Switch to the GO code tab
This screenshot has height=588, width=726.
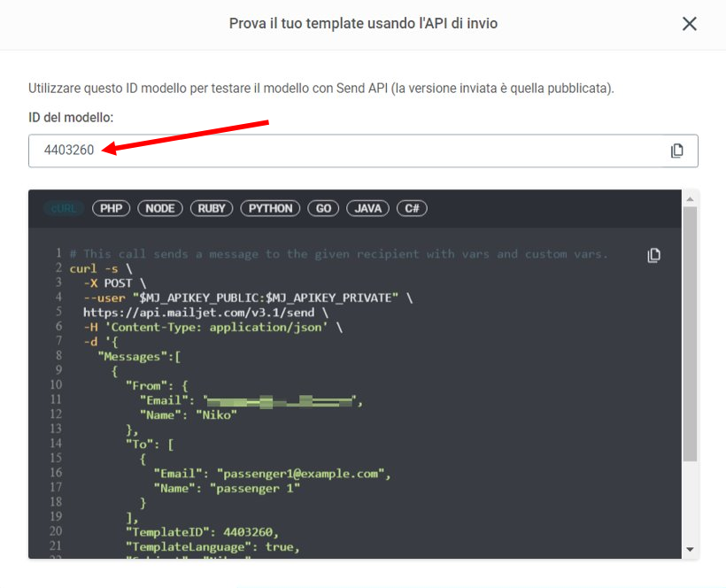tap(323, 208)
